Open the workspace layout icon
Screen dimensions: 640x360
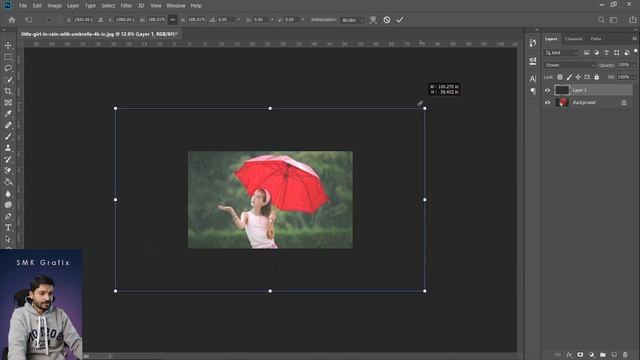tap(613, 20)
